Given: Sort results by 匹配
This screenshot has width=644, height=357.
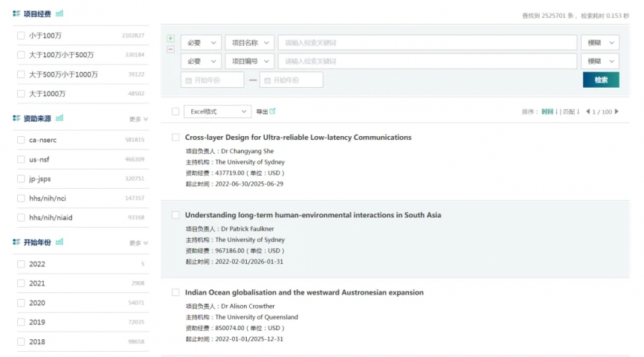Looking at the screenshot, I should (571, 112).
